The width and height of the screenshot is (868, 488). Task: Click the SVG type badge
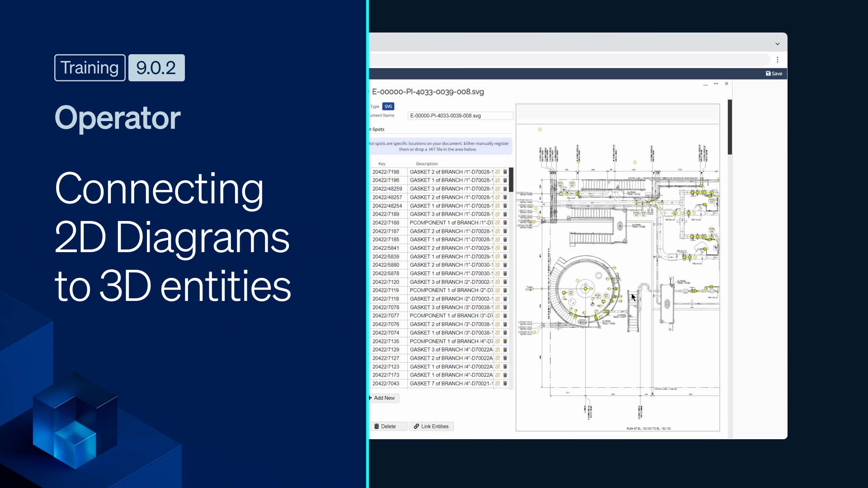[388, 107]
